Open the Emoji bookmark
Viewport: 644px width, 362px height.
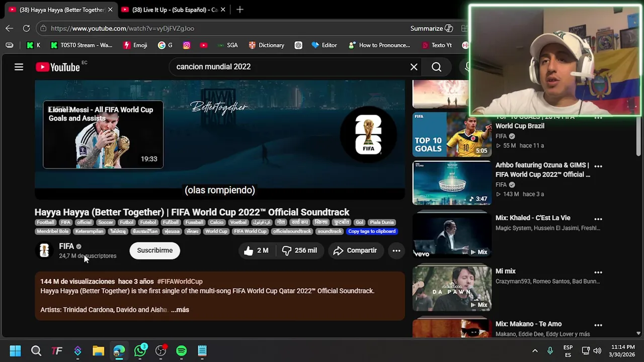click(x=135, y=45)
